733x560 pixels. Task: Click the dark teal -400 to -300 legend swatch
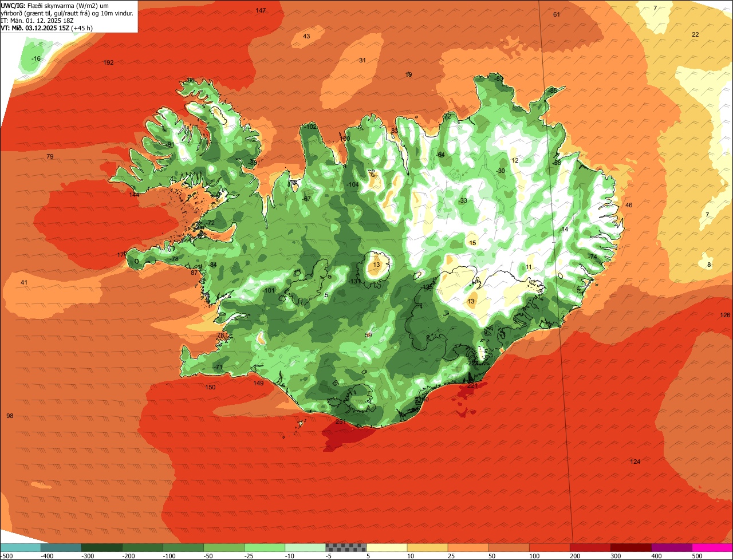point(61,547)
